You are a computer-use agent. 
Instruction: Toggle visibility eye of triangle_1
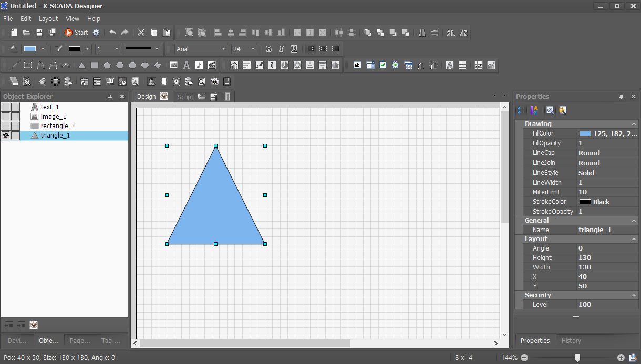(x=6, y=136)
